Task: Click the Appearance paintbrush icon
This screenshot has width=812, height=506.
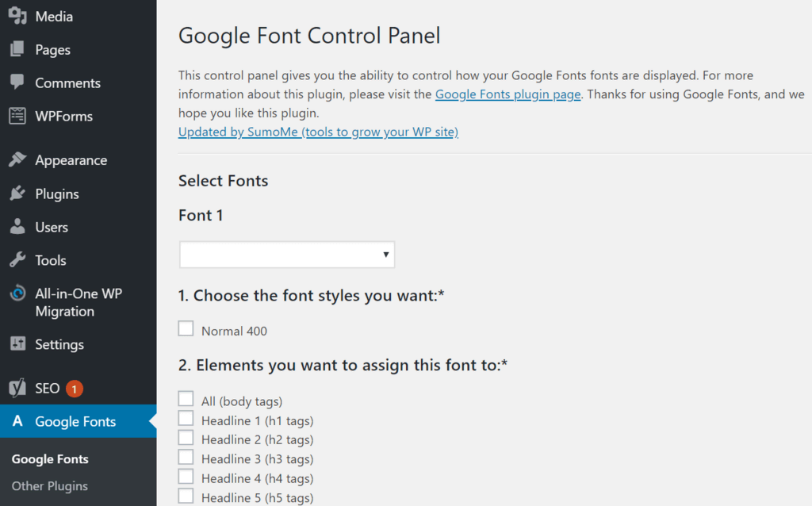Action: [x=17, y=159]
